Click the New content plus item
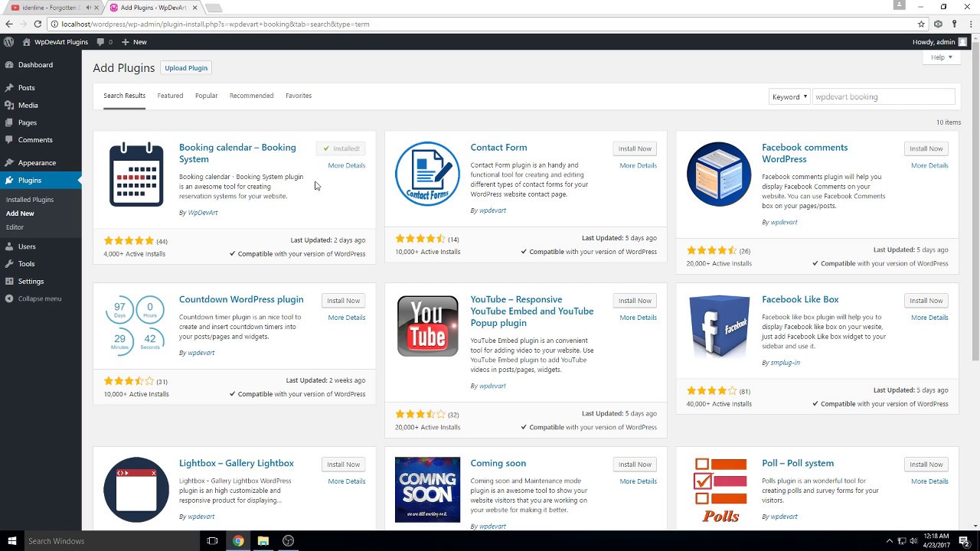The image size is (980, 551). click(x=134, y=42)
